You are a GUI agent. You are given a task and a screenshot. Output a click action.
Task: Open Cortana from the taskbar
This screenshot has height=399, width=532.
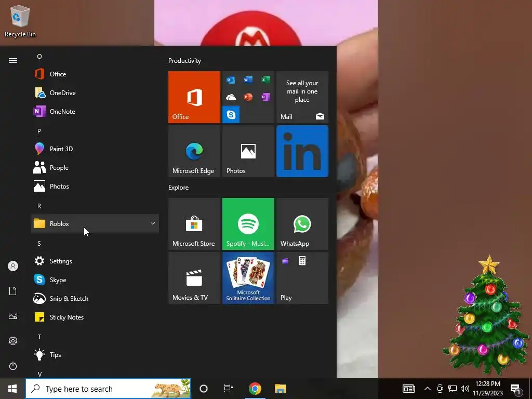click(204, 389)
